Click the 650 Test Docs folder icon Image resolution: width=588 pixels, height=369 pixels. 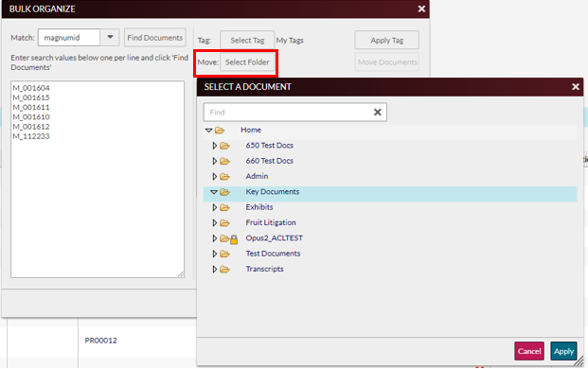pos(224,146)
